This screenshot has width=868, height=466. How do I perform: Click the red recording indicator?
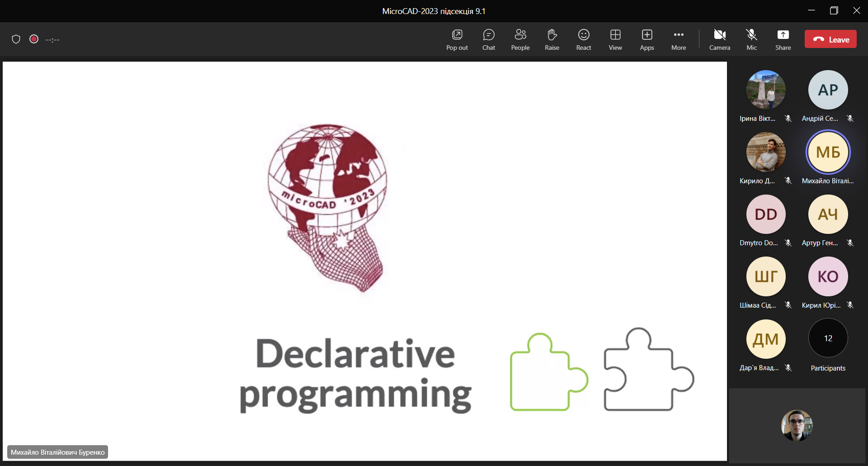[x=34, y=39]
